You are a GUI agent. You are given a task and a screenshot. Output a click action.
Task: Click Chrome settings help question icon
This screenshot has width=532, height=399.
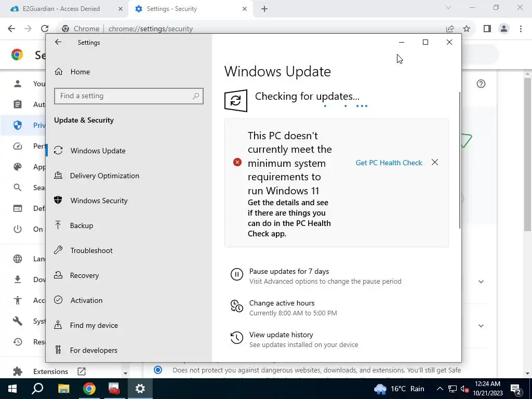point(481,84)
